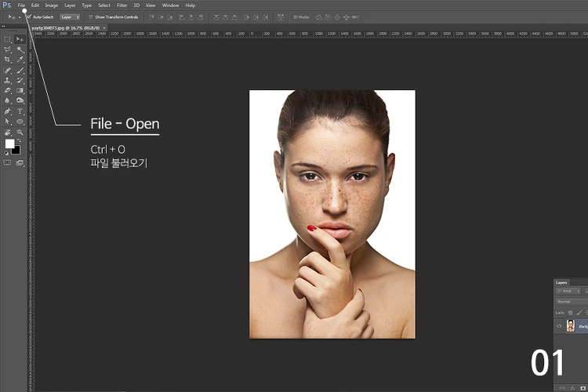Choose the Magic Wand tool
The height and width of the screenshot is (392, 588).
pos(20,49)
